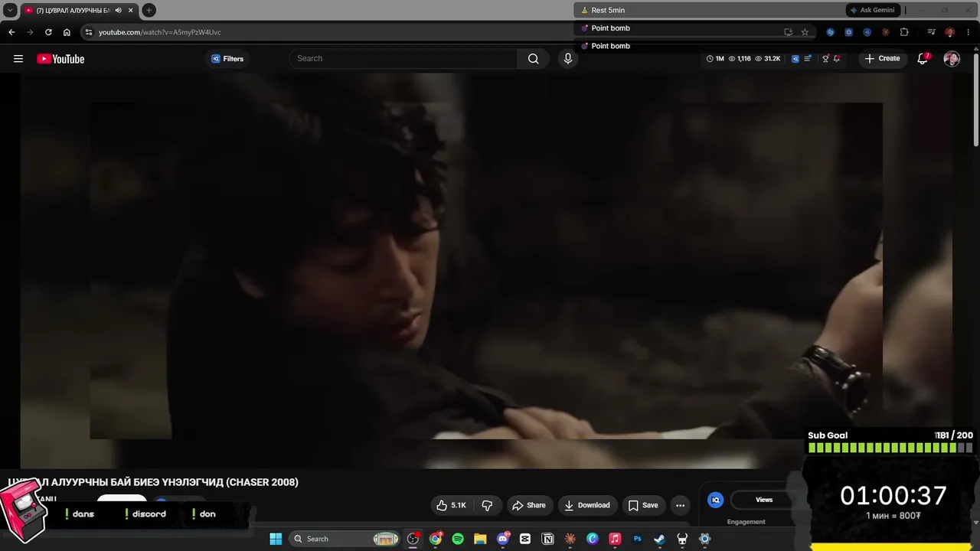Screen dimensions: 980x551
Task: Go back to previous page
Action: tap(11, 32)
